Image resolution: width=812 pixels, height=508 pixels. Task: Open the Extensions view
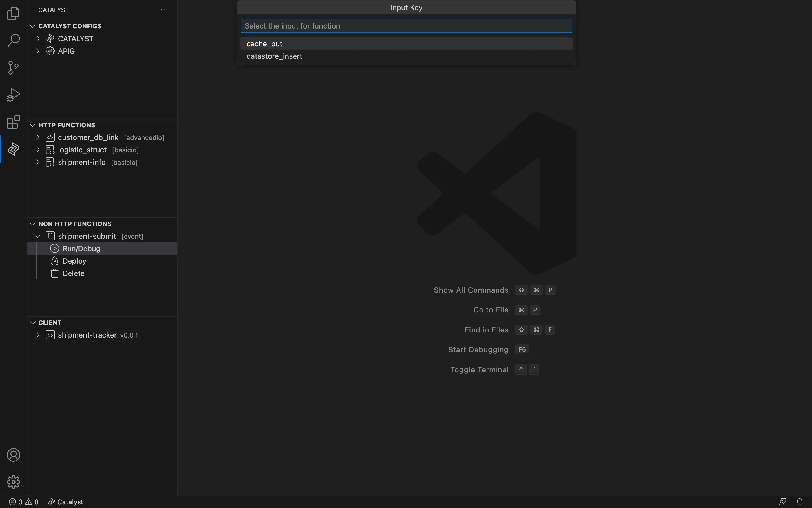click(x=14, y=122)
